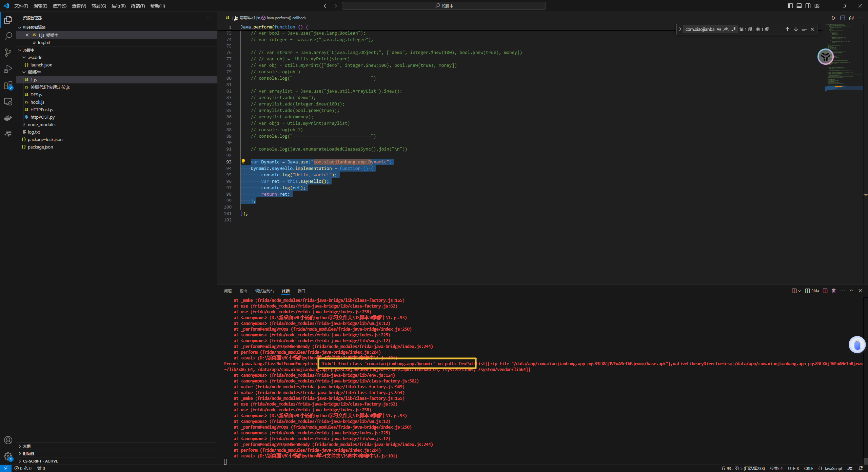Click the find input field
The height and width of the screenshot is (472, 868).
(699, 29)
